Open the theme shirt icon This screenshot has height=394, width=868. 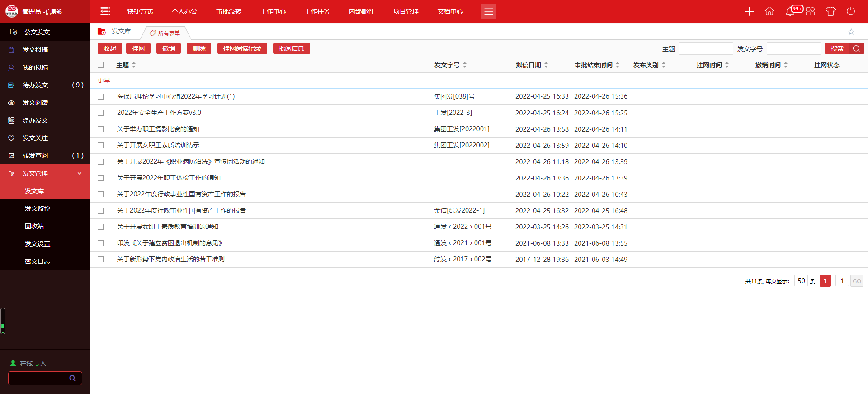coord(830,11)
